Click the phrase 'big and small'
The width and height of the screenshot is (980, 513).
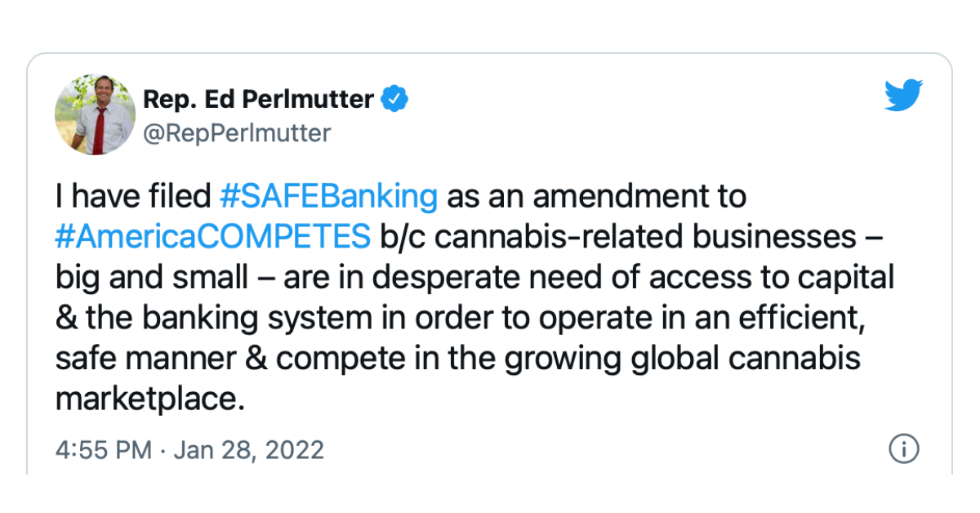pos(151,277)
